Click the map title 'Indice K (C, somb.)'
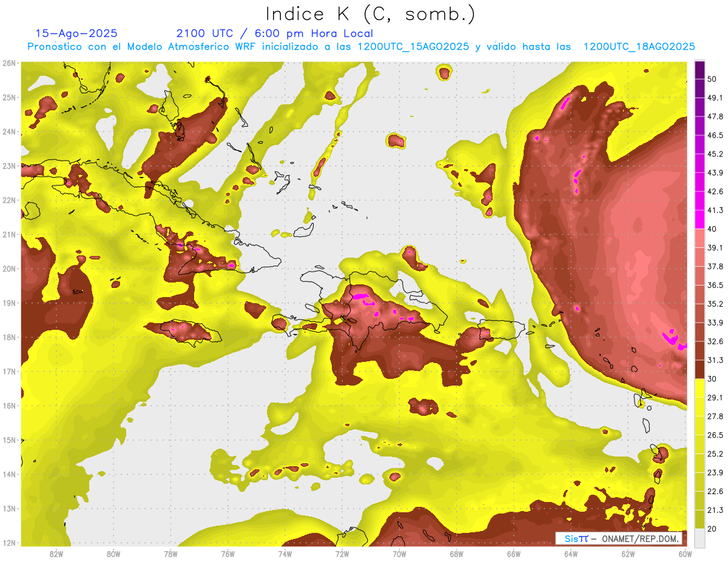728x562 pixels. point(371,14)
